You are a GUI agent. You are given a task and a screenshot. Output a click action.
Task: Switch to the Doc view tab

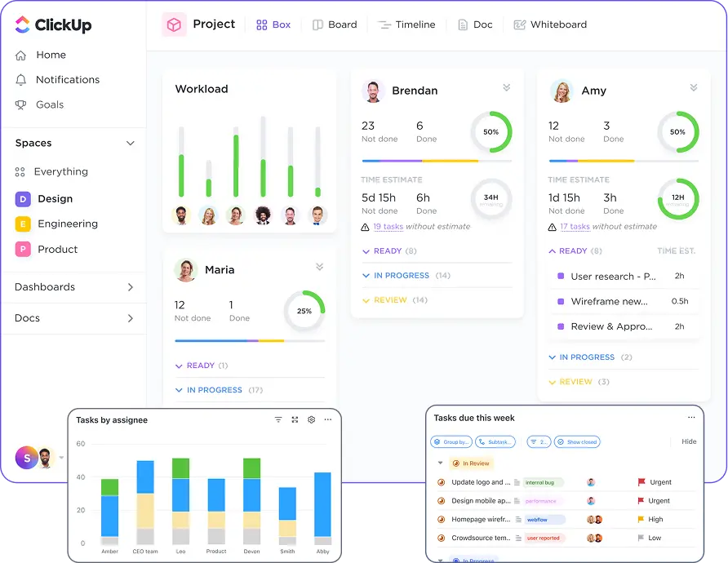pyautogui.click(x=475, y=24)
